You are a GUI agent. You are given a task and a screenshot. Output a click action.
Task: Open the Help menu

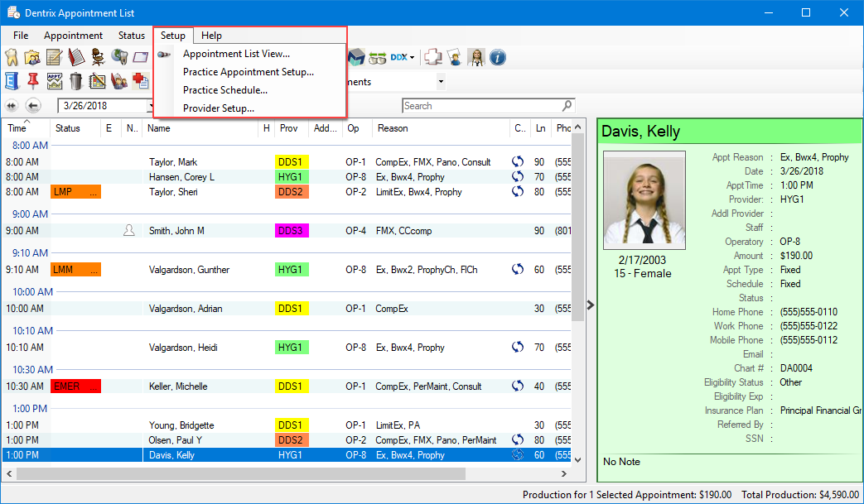point(211,36)
